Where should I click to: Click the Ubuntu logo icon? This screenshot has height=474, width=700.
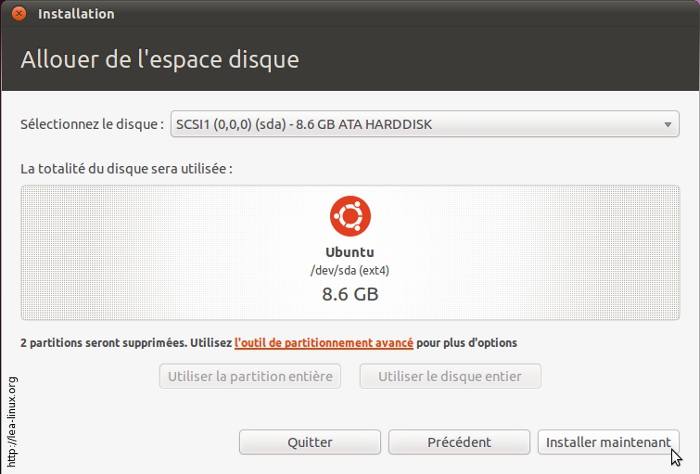[350, 216]
